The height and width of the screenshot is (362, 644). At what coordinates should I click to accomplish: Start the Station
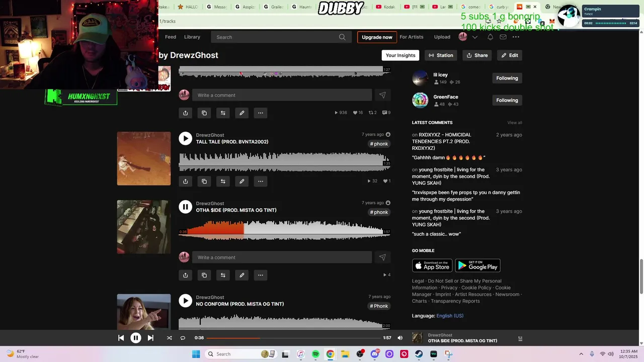(x=441, y=55)
